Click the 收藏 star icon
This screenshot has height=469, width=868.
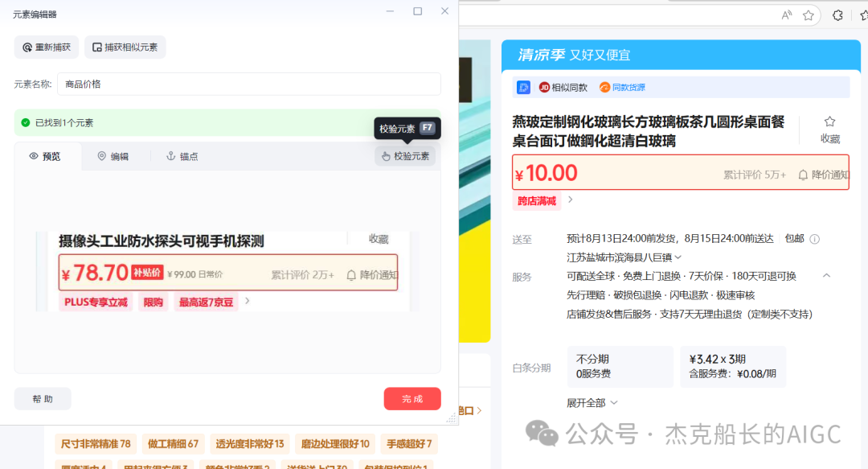[829, 121]
